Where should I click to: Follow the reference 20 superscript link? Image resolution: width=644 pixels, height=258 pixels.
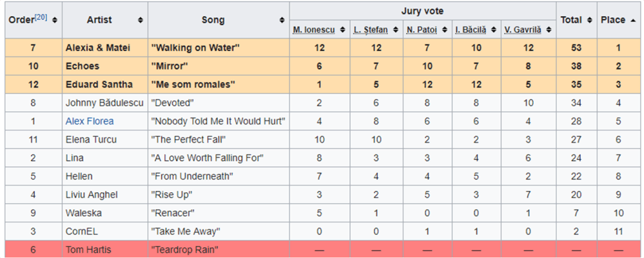(41, 15)
